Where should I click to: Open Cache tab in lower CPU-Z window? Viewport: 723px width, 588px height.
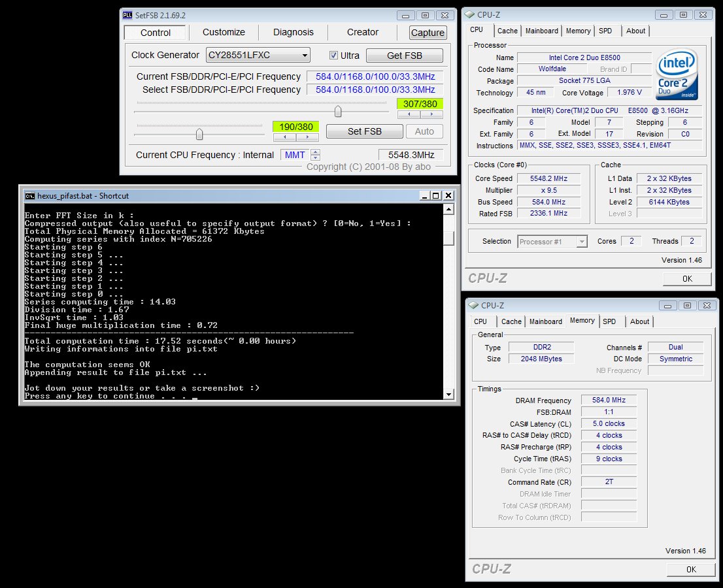coord(511,321)
